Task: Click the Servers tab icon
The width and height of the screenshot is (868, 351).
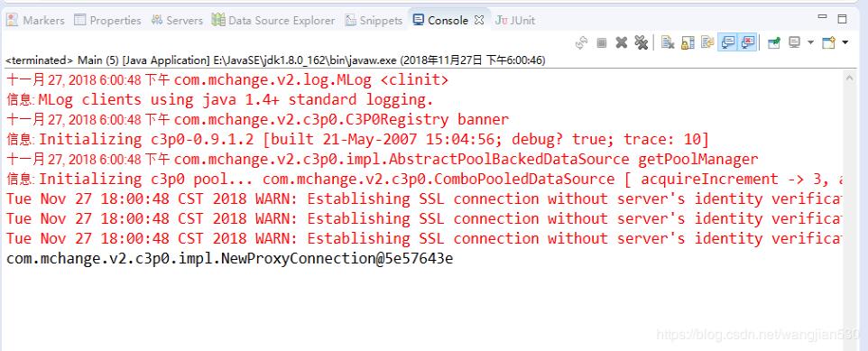Action: (157, 20)
